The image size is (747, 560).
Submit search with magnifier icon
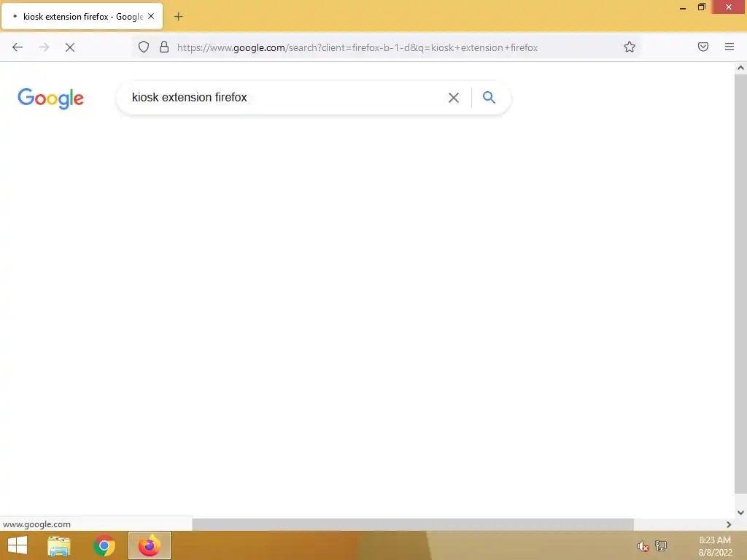[x=489, y=97]
